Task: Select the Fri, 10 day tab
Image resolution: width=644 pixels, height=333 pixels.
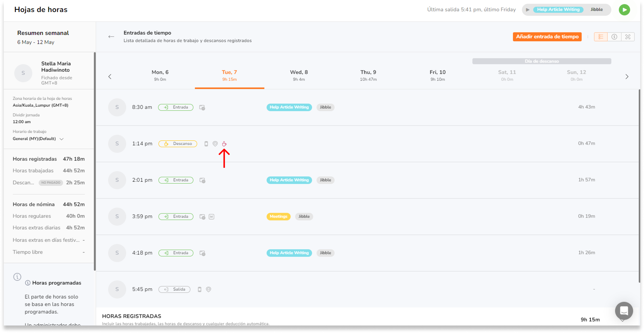Action: [x=437, y=75]
